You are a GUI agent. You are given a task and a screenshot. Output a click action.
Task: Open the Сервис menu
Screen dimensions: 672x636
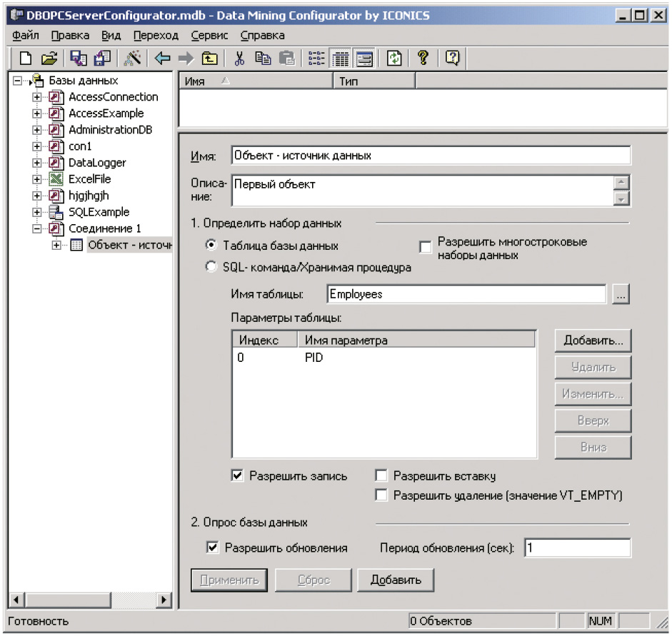tap(209, 36)
